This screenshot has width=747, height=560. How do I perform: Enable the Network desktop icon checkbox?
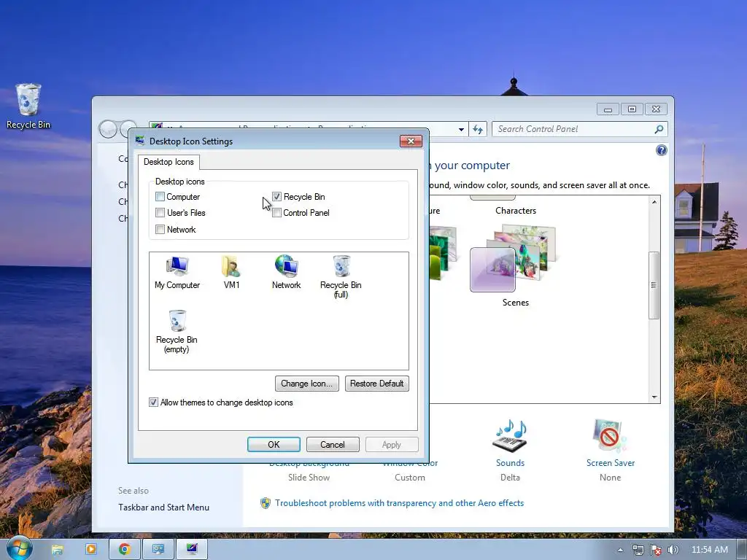coord(160,230)
